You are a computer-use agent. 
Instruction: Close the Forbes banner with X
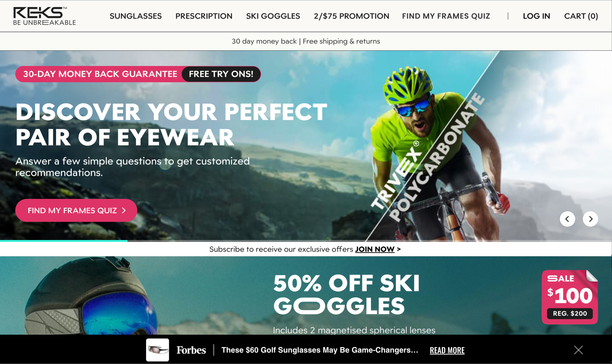click(578, 350)
